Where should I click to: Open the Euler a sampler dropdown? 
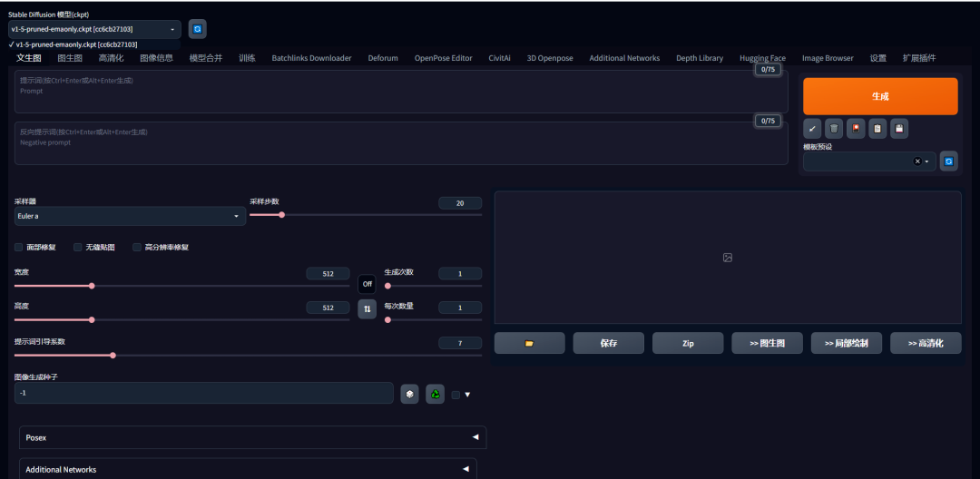point(130,216)
